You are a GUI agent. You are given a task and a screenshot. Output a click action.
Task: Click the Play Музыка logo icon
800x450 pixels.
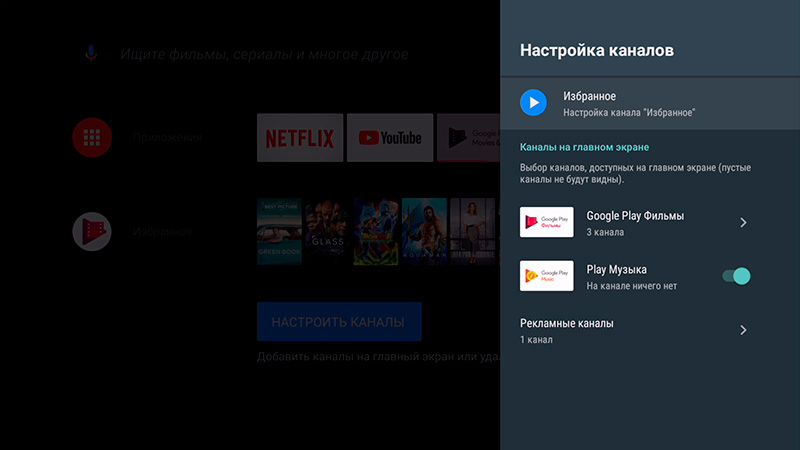[547, 276]
